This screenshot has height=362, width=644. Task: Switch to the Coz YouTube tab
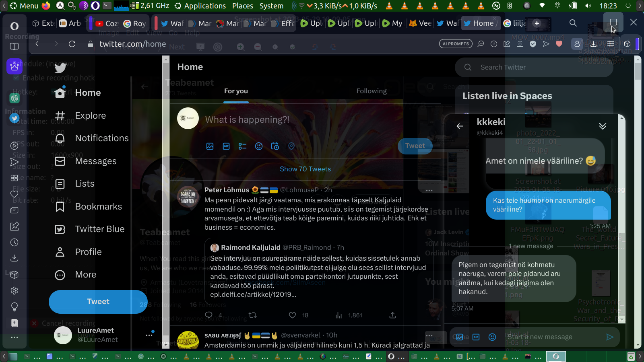pos(106,23)
